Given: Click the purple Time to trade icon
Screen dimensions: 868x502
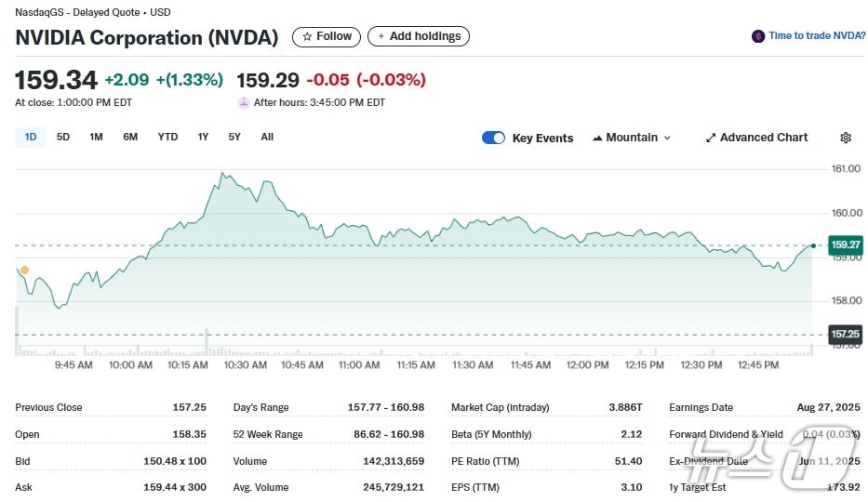Looking at the screenshot, I should point(758,36).
